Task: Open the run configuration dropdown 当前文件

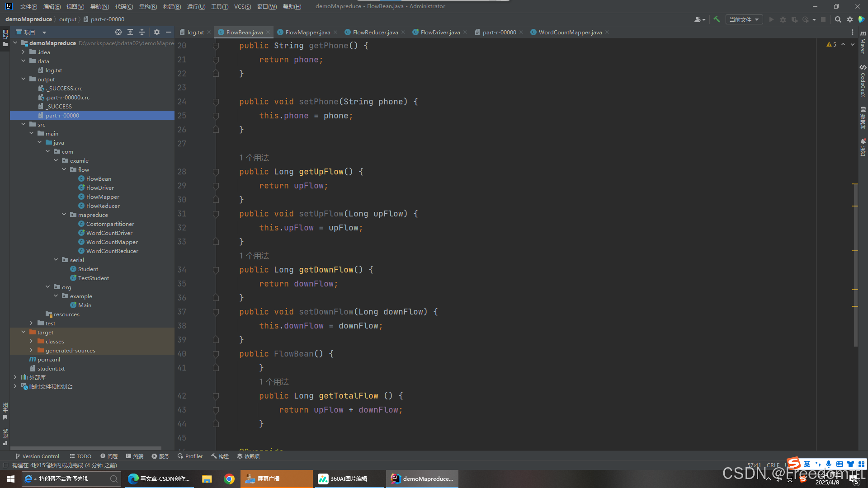Action: point(744,19)
